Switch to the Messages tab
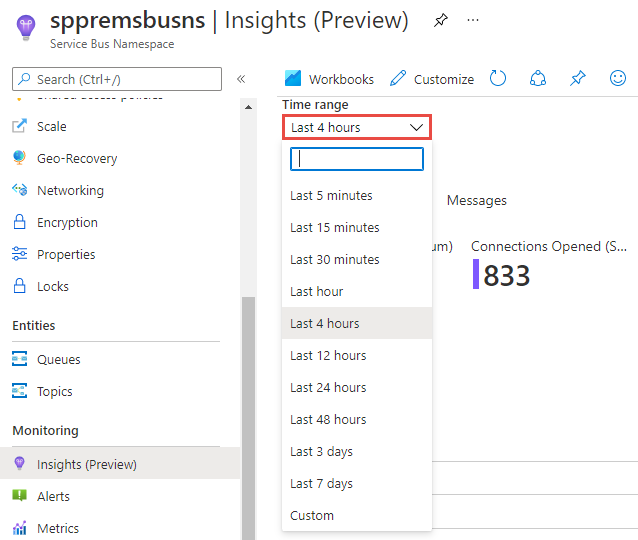This screenshot has height=540, width=638. point(476,200)
